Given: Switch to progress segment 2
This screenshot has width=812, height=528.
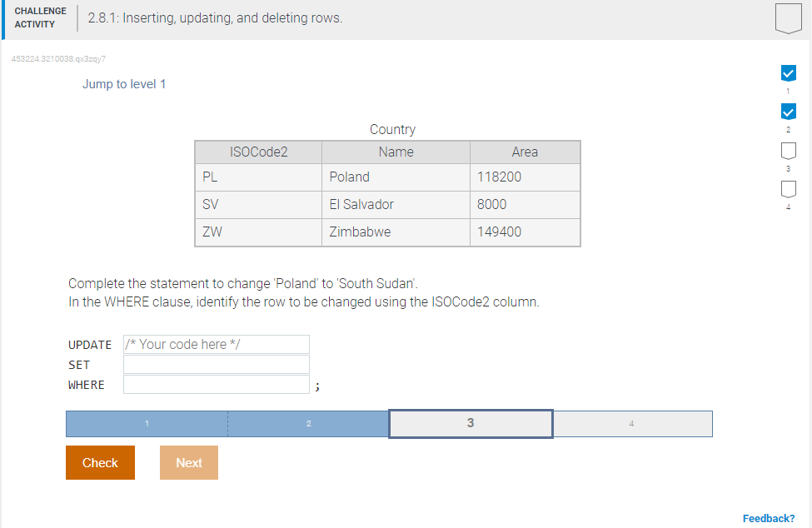Looking at the screenshot, I should coord(309,424).
